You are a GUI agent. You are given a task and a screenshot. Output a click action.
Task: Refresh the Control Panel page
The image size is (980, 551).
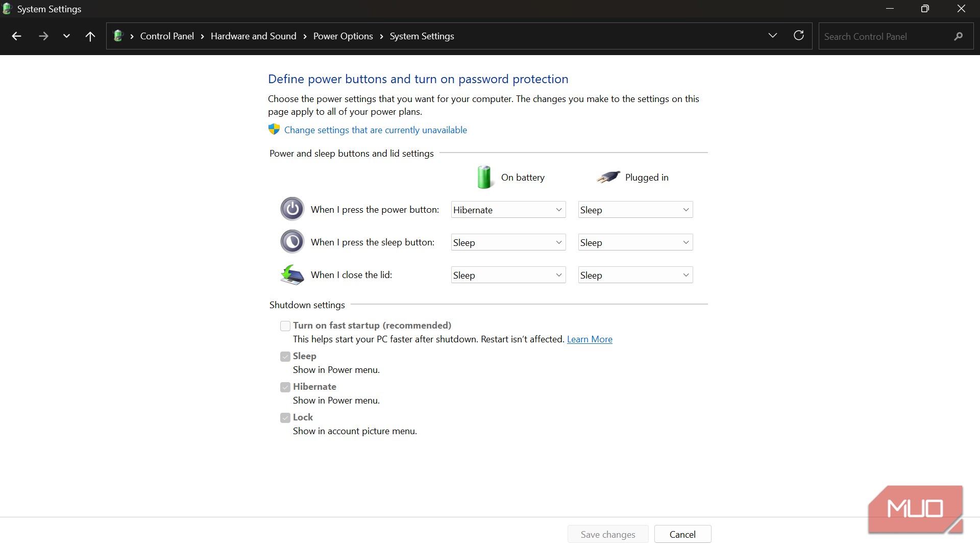(x=799, y=36)
